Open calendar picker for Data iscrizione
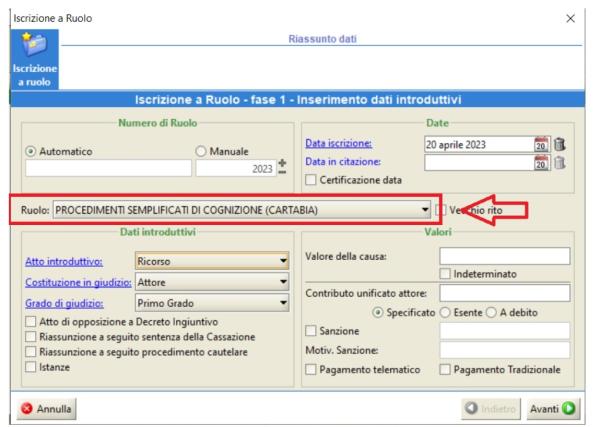Screen dimensions: 600x427 (541, 144)
